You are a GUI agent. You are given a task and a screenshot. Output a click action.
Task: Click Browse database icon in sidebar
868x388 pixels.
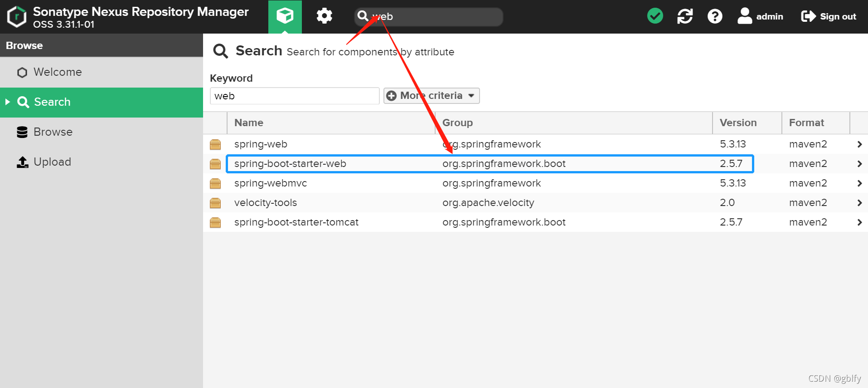click(x=22, y=132)
